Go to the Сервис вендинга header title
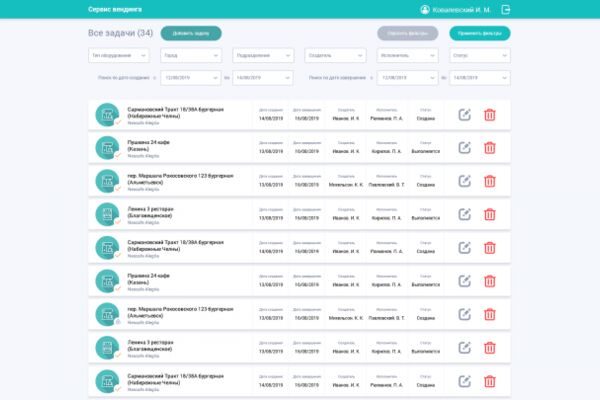The height and width of the screenshot is (400, 600). [115, 9]
